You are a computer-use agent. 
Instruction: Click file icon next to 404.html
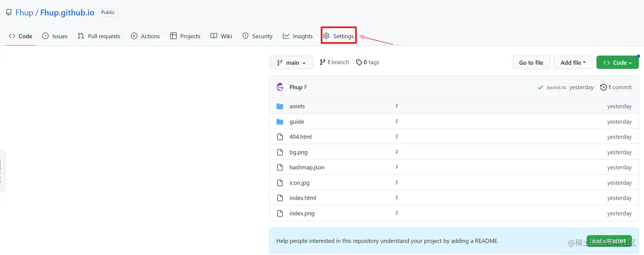[280, 137]
